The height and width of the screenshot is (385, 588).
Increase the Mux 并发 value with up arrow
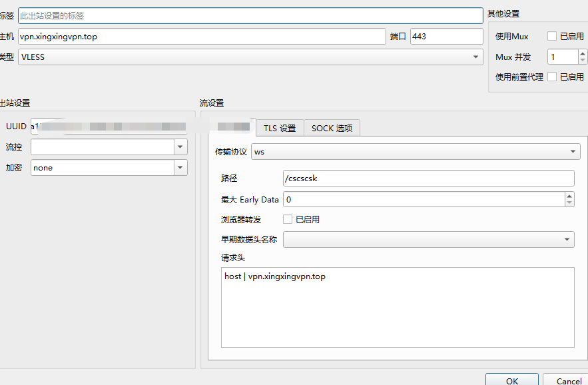(x=582, y=54)
